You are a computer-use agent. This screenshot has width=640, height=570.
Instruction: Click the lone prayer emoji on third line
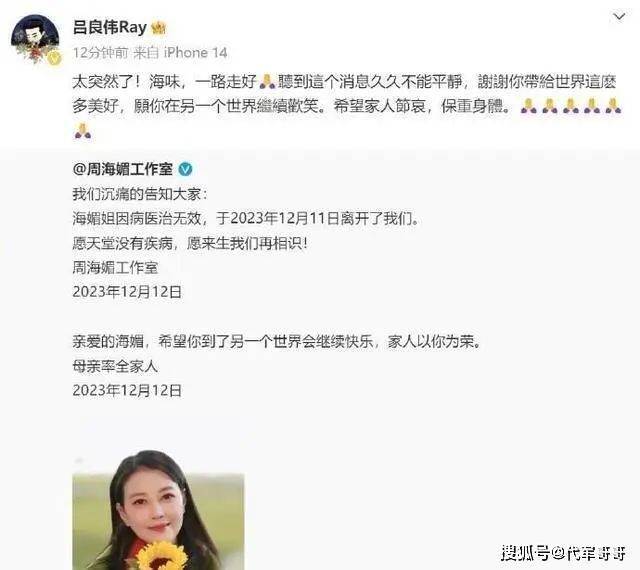click(83, 131)
